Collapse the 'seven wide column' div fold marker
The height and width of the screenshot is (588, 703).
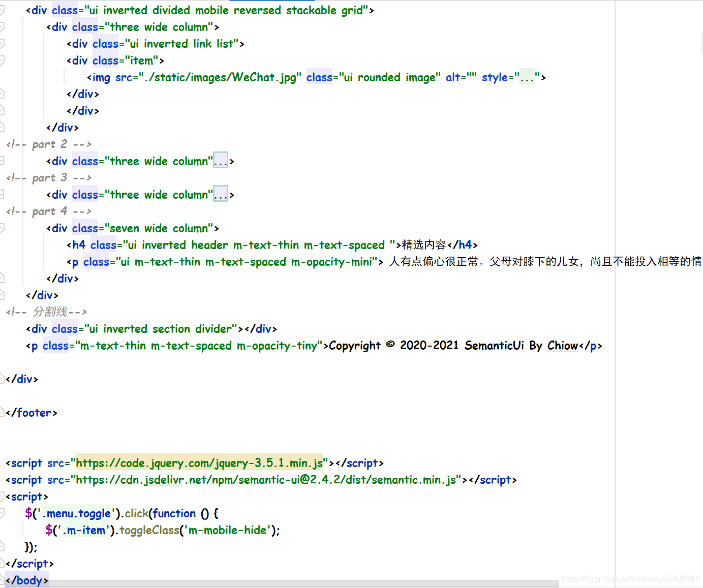point(2,228)
